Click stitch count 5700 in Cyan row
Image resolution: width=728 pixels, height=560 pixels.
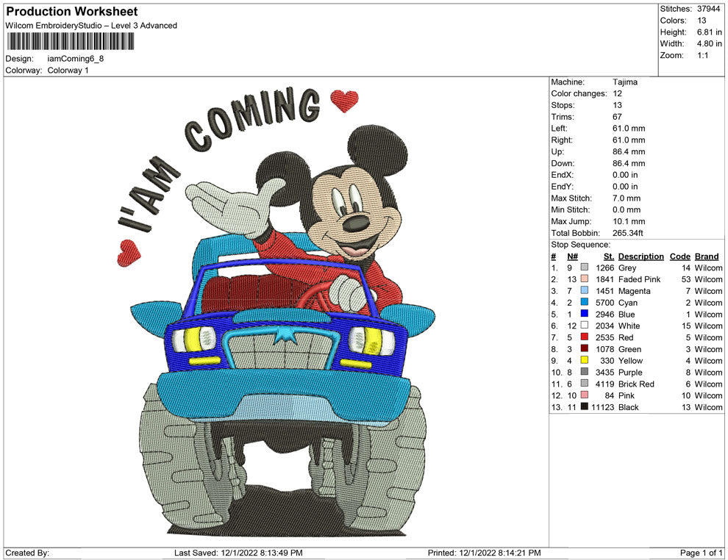tap(604, 303)
